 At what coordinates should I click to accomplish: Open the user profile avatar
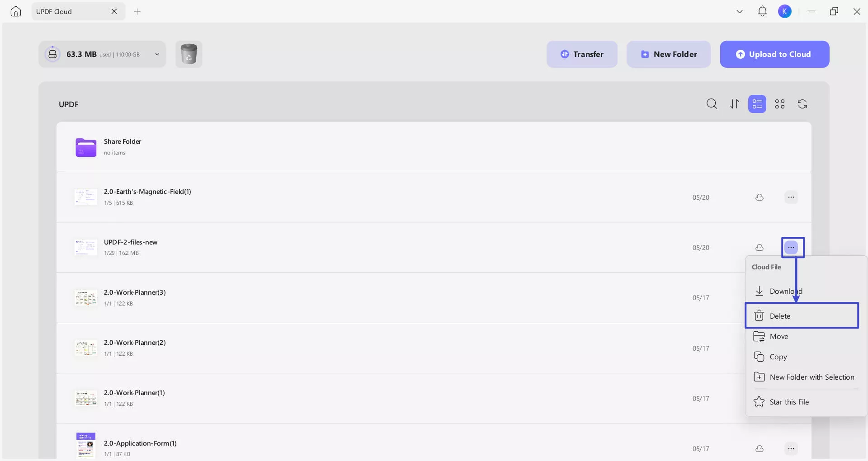coord(785,12)
